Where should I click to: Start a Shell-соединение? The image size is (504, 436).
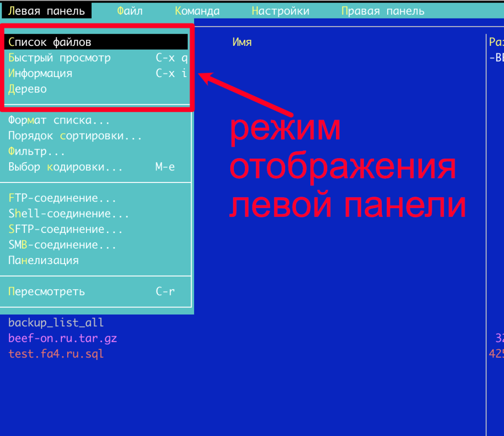click(x=68, y=214)
